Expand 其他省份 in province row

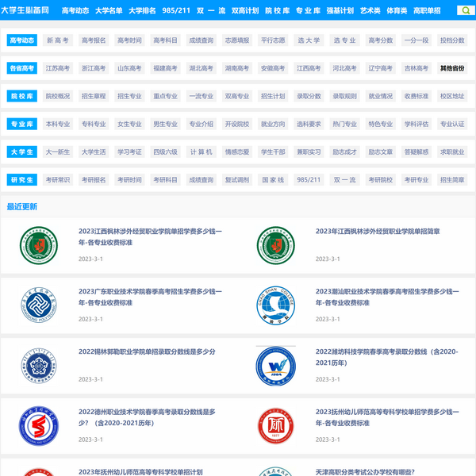[452, 68]
